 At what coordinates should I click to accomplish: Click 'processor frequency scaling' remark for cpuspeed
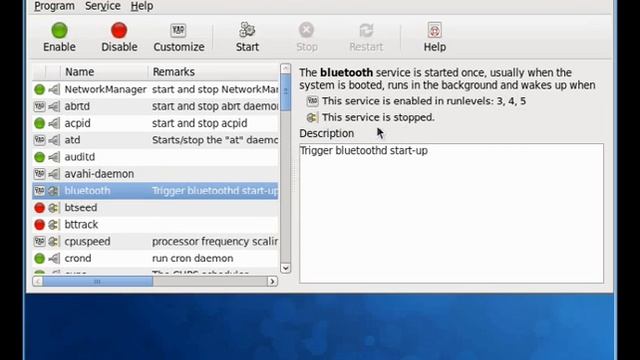click(x=215, y=242)
